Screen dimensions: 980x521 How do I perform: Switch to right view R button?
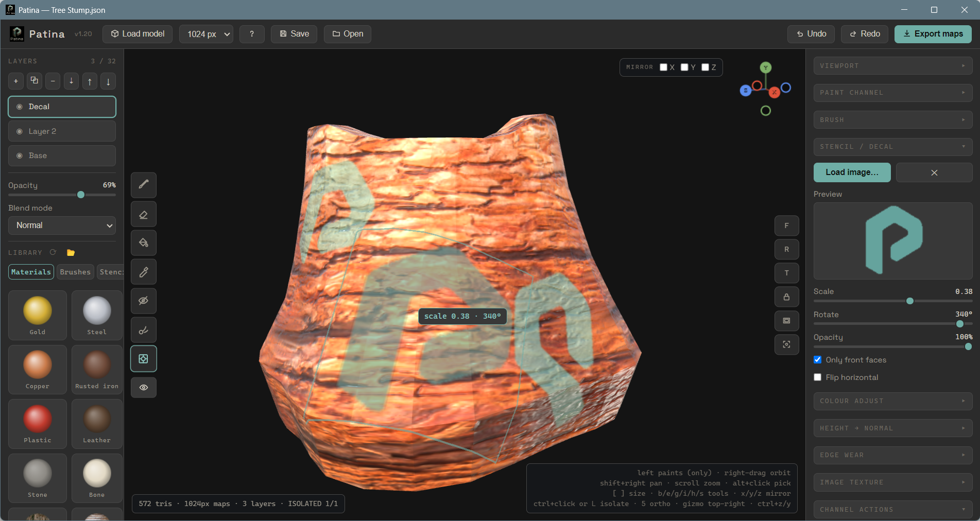pyautogui.click(x=786, y=249)
